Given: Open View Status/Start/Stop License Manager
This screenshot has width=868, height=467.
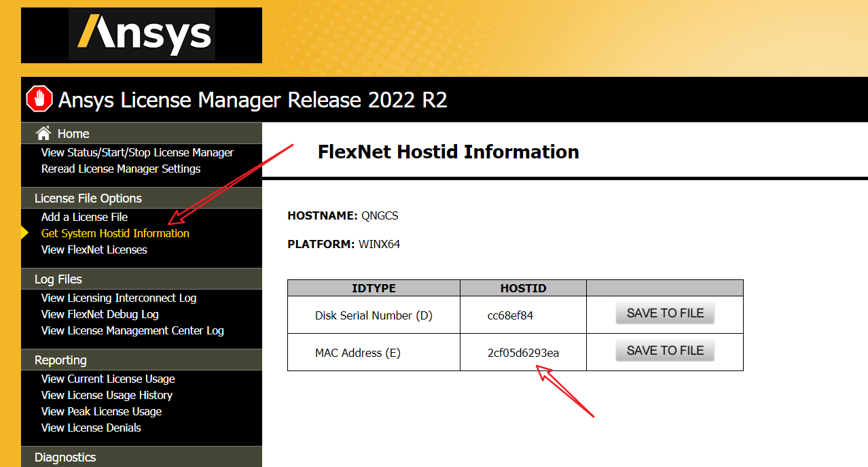Looking at the screenshot, I should tap(137, 152).
